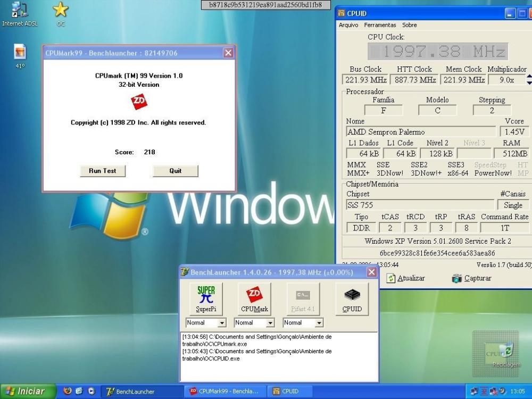Open the Reciclagem recycle bin icon
Image resolution: width=532 pixels, height=399 pixels.
(506, 351)
